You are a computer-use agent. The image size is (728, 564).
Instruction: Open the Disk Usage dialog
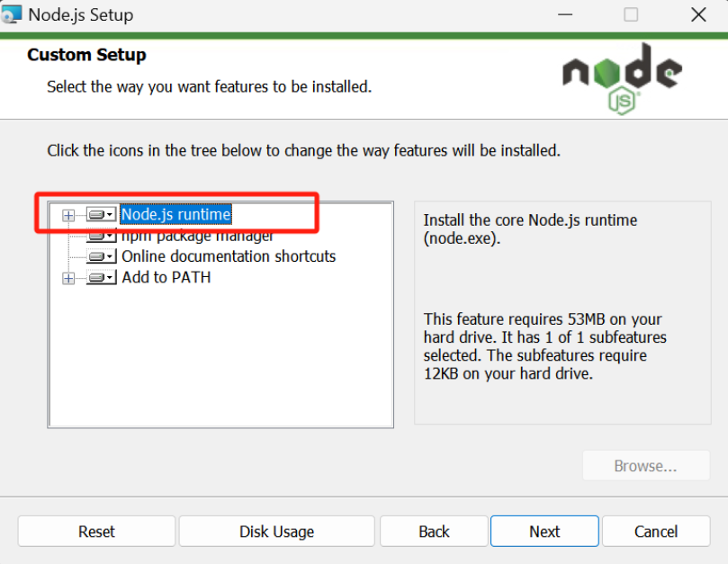pos(276,532)
